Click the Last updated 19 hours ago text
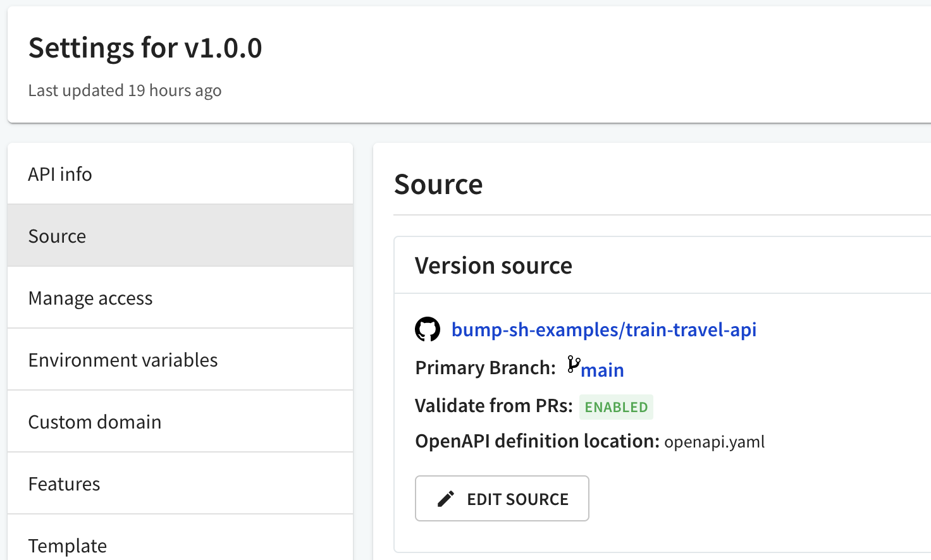 pyautogui.click(x=125, y=90)
